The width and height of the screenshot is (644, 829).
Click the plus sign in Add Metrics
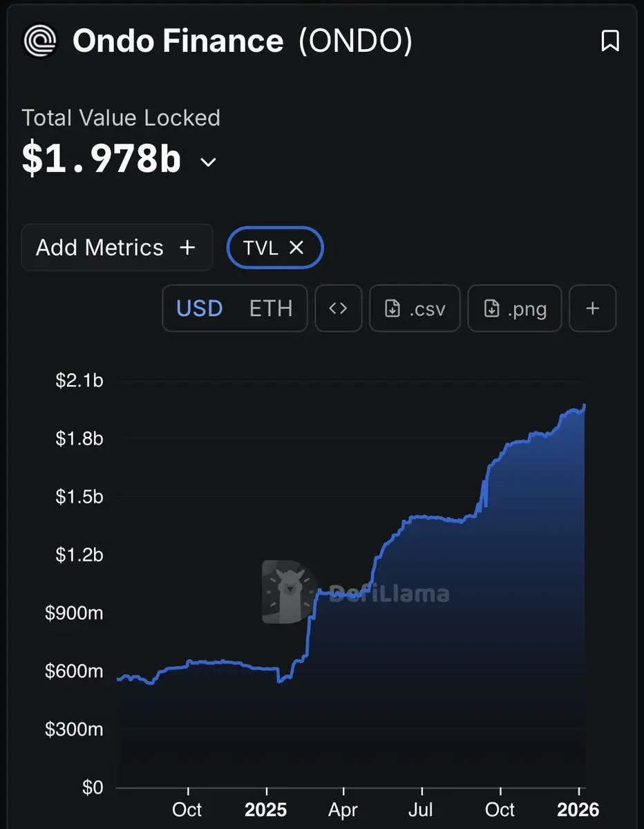(x=187, y=247)
